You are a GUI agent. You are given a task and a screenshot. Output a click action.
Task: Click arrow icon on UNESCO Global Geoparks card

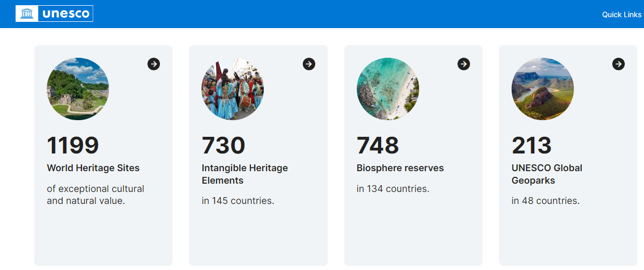click(x=619, y=64)
